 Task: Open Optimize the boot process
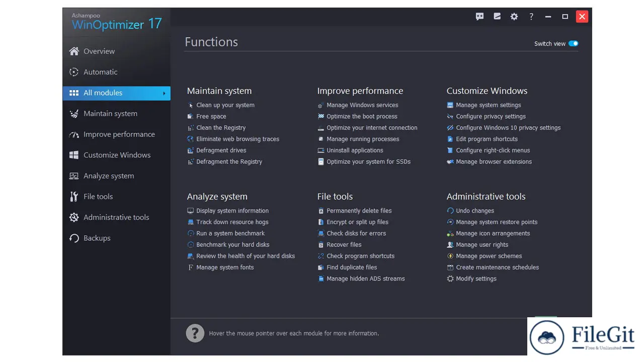click(362, 117)
